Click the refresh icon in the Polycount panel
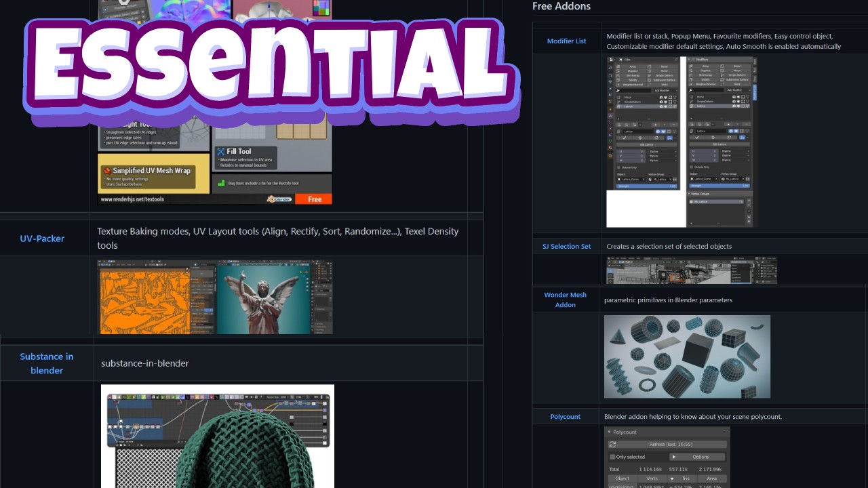The image size is (868, 488). [613, 444]
